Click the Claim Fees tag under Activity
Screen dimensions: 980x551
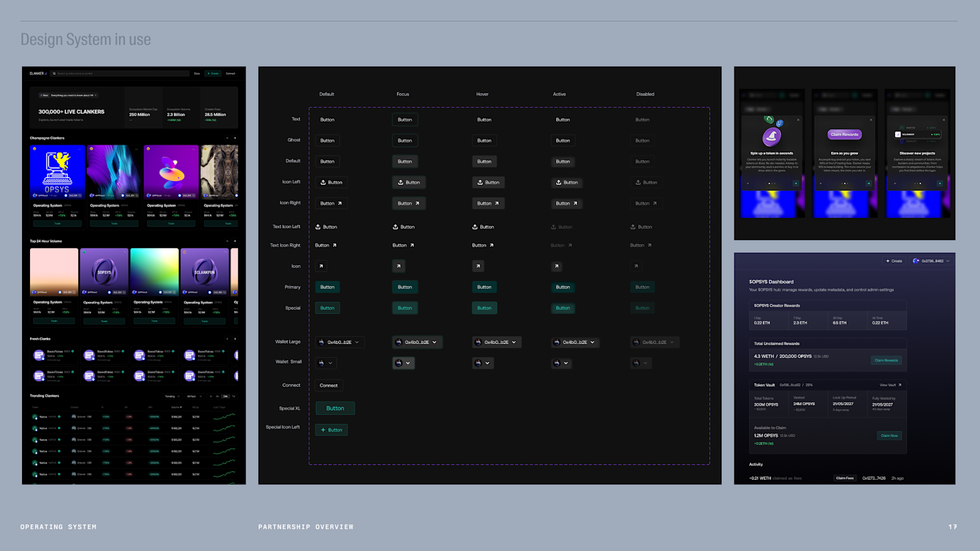[x=845, y=478]
